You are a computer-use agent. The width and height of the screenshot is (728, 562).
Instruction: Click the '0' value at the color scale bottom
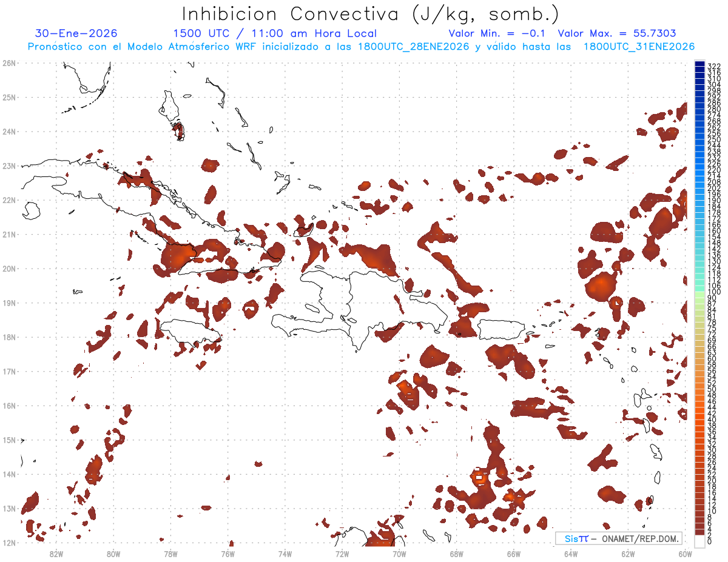710,541
